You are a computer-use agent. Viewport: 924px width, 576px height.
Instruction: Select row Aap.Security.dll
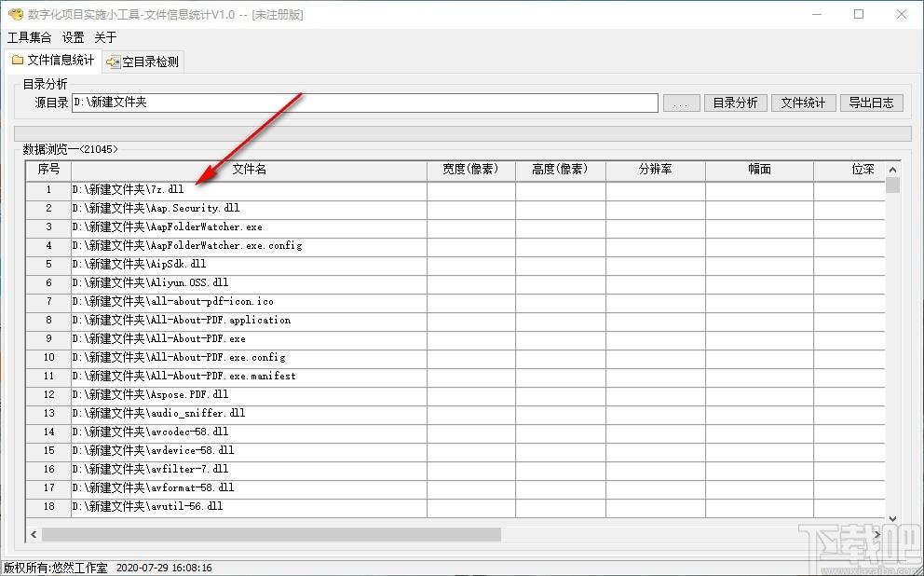[455, 209]
